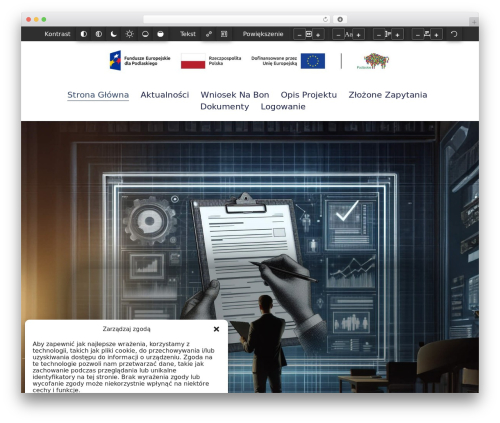This screenshot has width=500, height=423.
Task: Open a new browser tab
Action: point(474,22)
